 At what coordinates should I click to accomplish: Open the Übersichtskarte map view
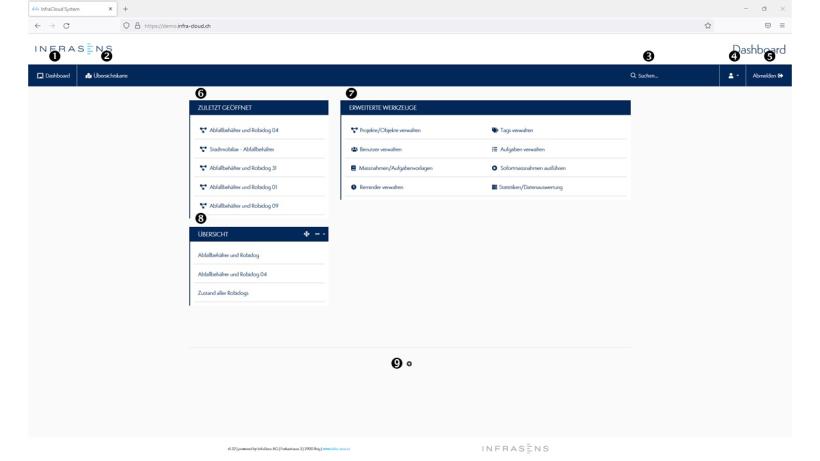(106, 76)
